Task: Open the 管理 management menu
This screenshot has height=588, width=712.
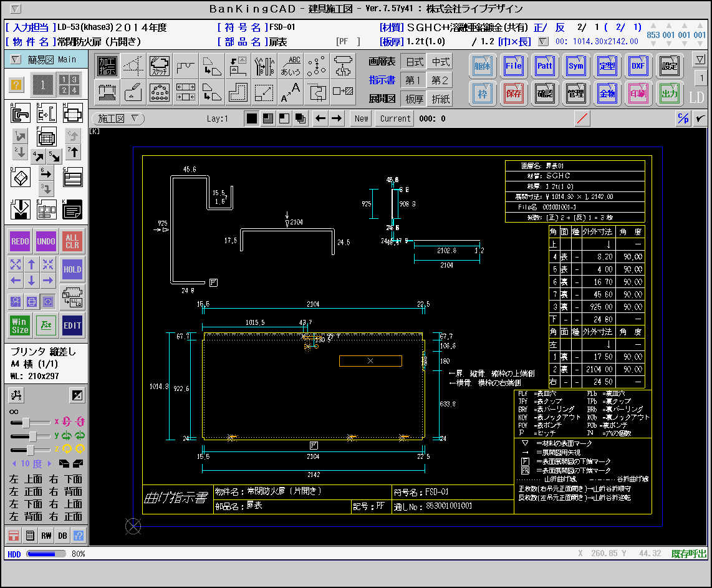Action: click(576, 94)
